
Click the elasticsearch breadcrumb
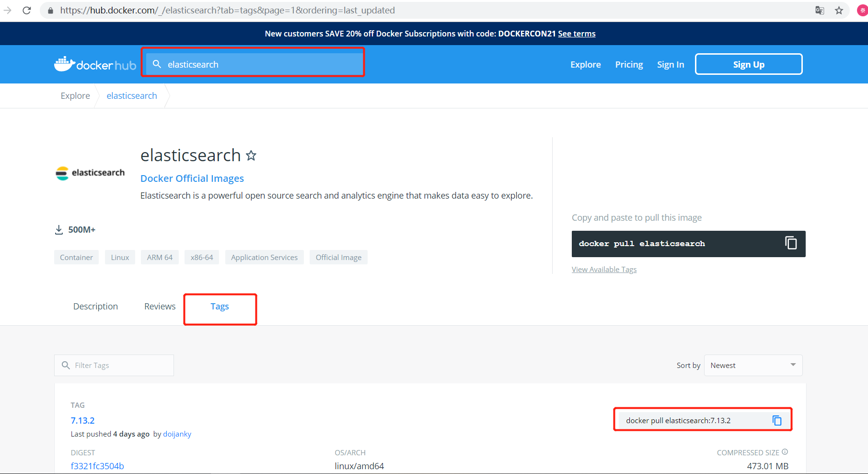(132, 96)
